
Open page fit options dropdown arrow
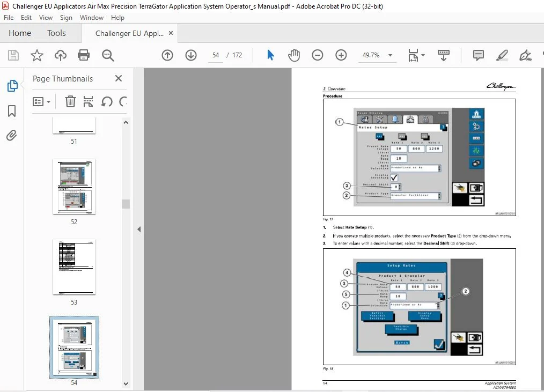pyautogui.click(x=423, y=55)
